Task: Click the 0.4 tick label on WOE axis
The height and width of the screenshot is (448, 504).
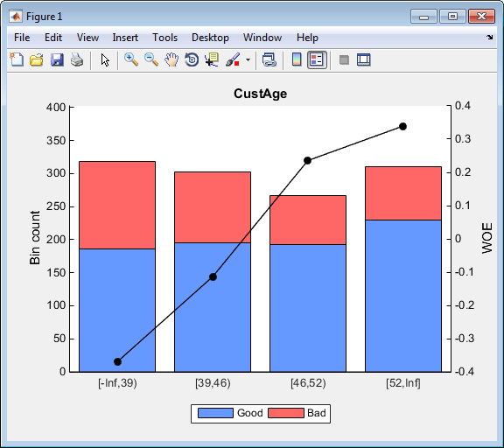Action: 463,105
